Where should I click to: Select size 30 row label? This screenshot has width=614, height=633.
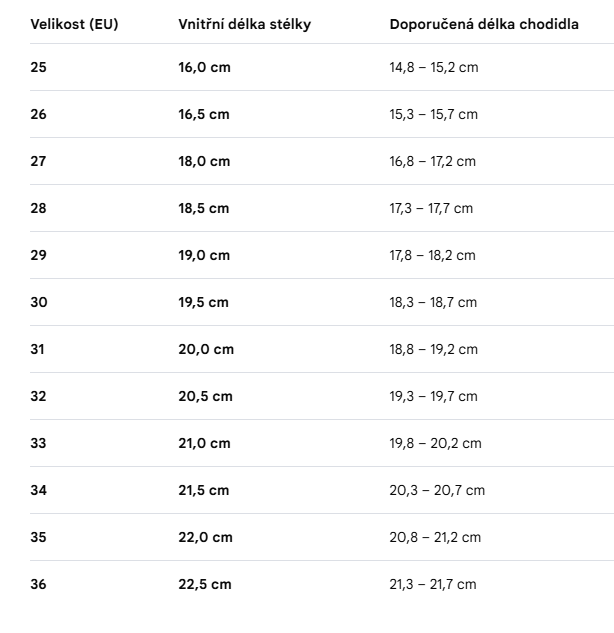tap(39, 302)
